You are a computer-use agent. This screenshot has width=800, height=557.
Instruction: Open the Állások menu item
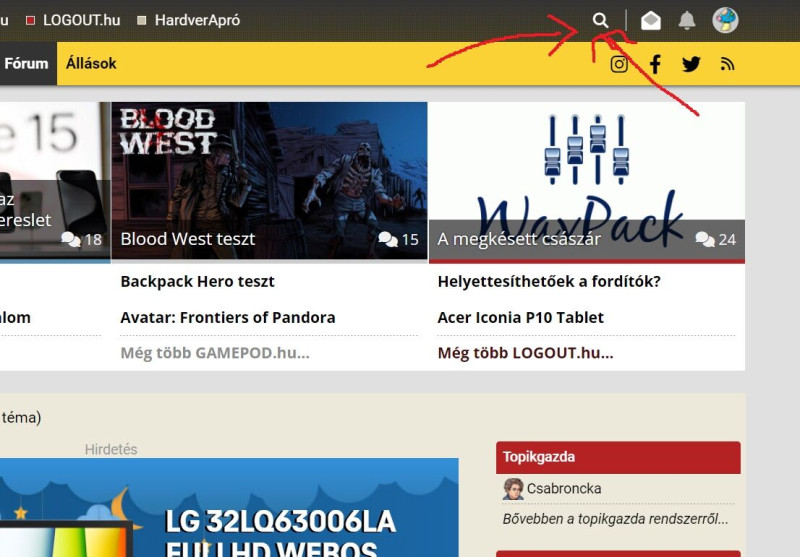coord(91,64)
